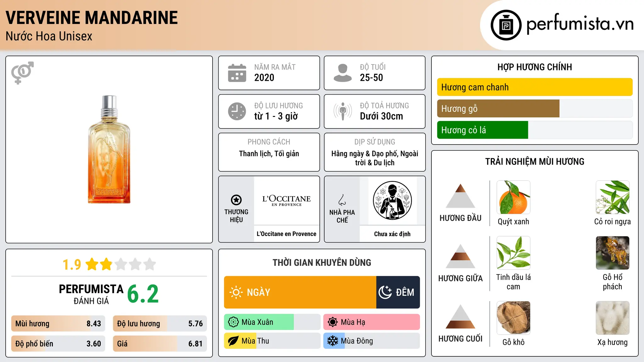Select the Gỗ khô note image
Screen dimensions: 644x362
coord(514,318)
